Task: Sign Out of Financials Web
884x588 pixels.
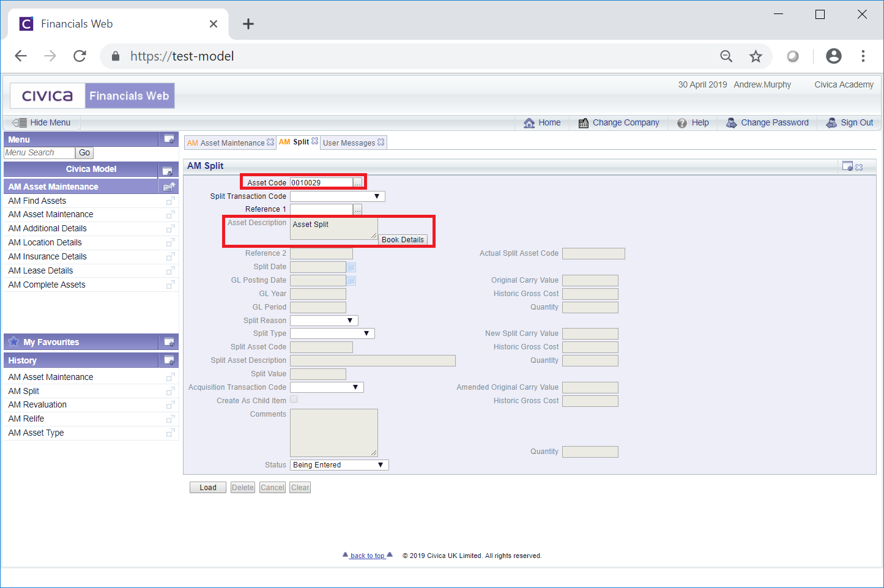Action: point(850,122)
